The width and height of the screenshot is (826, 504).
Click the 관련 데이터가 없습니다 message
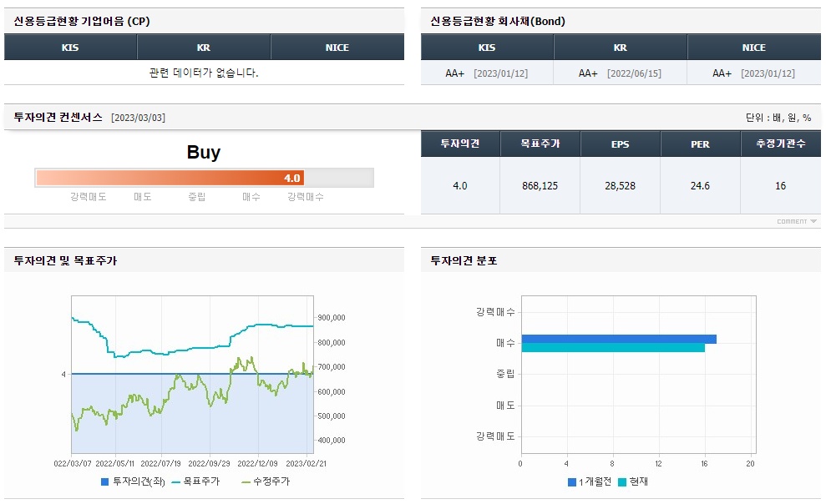pyautogui.click(x=204, y=73)
